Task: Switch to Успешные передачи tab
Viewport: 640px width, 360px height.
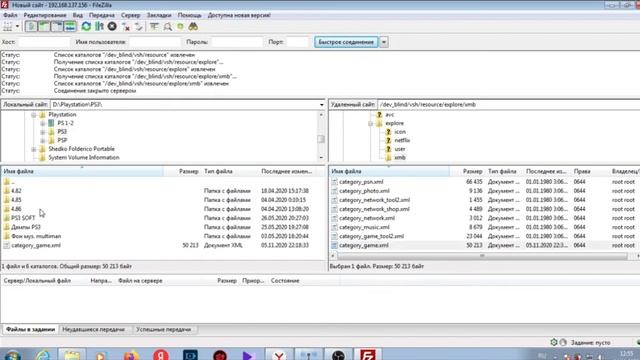Action: tap(163, 329)
